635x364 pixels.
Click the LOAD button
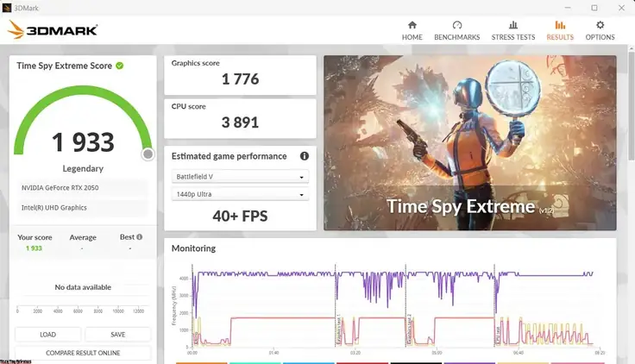[x=47, y=335]
